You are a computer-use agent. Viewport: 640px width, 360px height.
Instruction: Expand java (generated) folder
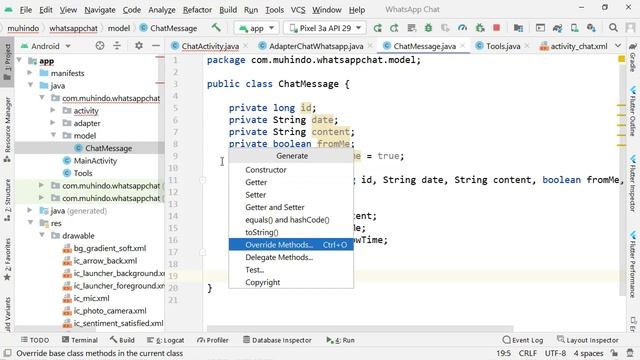(x=30, y=210)
